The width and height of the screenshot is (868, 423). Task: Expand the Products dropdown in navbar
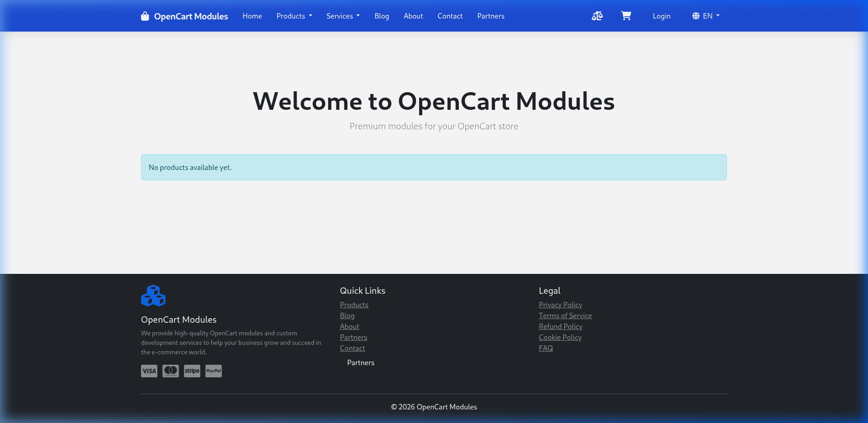pyautogui.click(x=294, y=16)
